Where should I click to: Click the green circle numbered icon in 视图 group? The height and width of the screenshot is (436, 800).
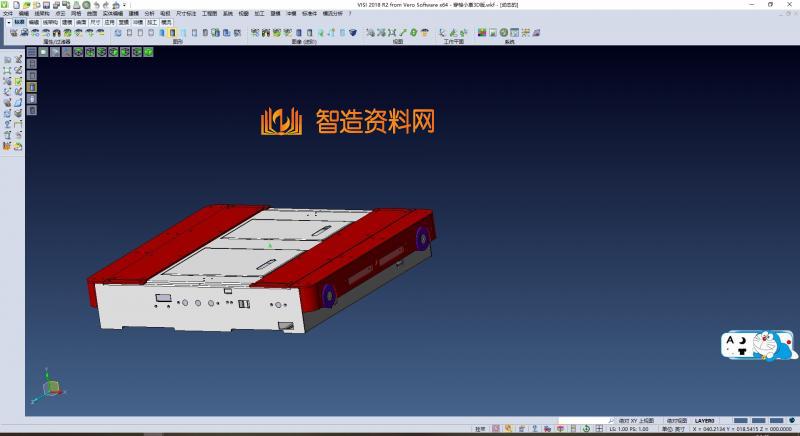tap(413, 33)
